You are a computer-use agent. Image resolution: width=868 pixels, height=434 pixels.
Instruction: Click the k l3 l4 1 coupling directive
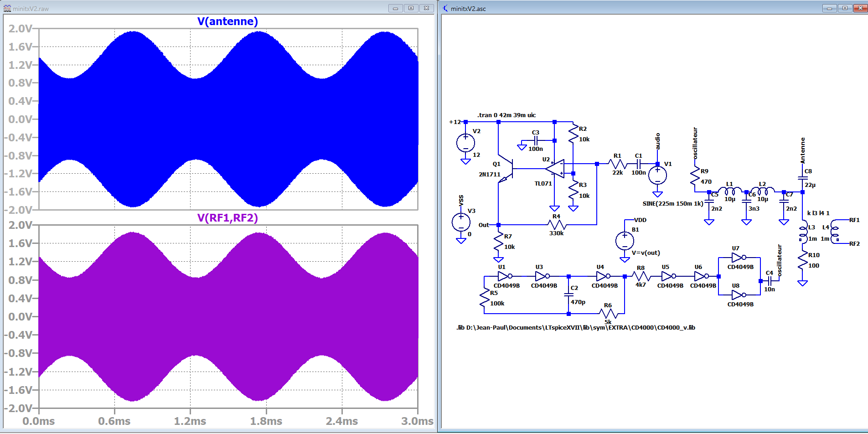818,213
